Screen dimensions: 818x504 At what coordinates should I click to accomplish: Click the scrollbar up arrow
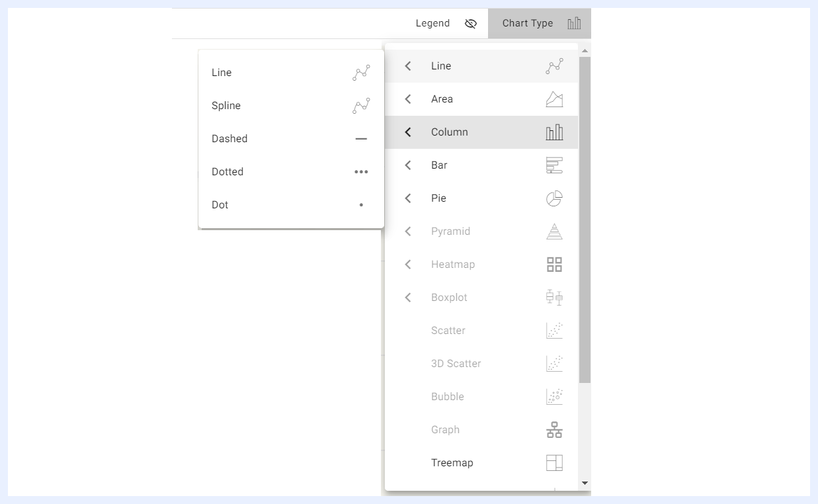click(585, 50)
